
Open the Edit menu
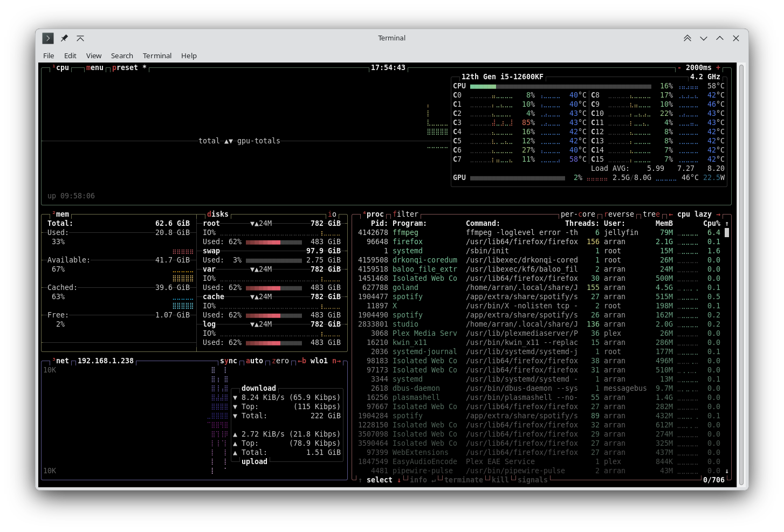coord(70,56)
